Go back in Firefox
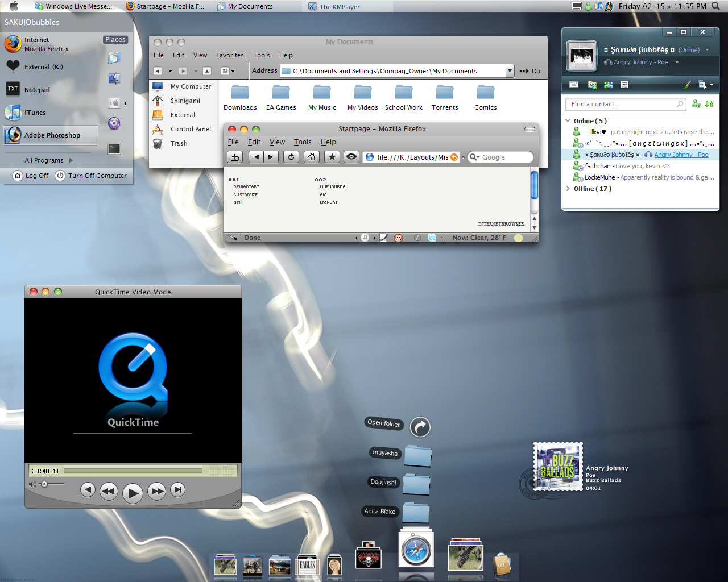728x582 pixels. point(257,157)
